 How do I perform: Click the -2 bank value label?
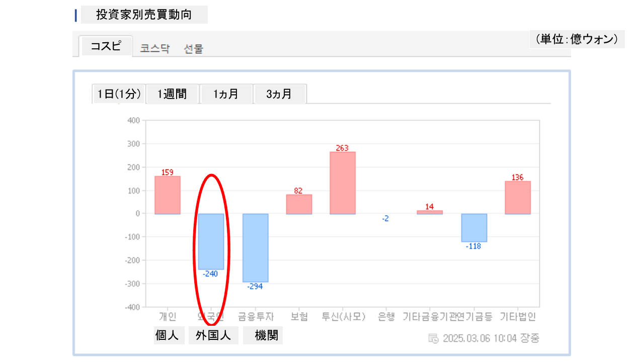(385, 219)
